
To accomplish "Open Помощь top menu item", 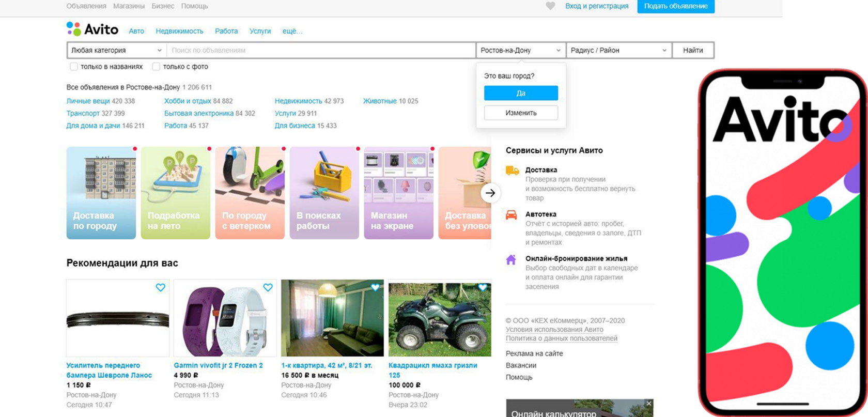I will tap(194, 6).
